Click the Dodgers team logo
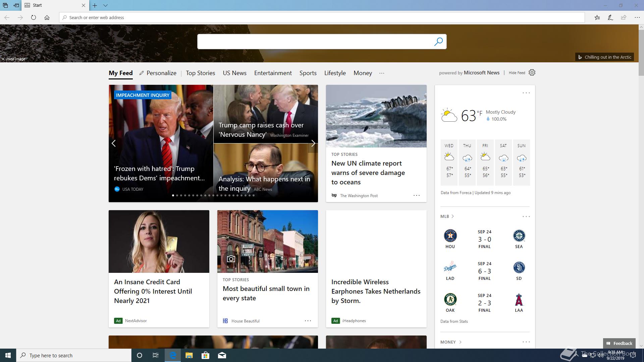This screenshot has height=362, width=644. click(450, 267)
